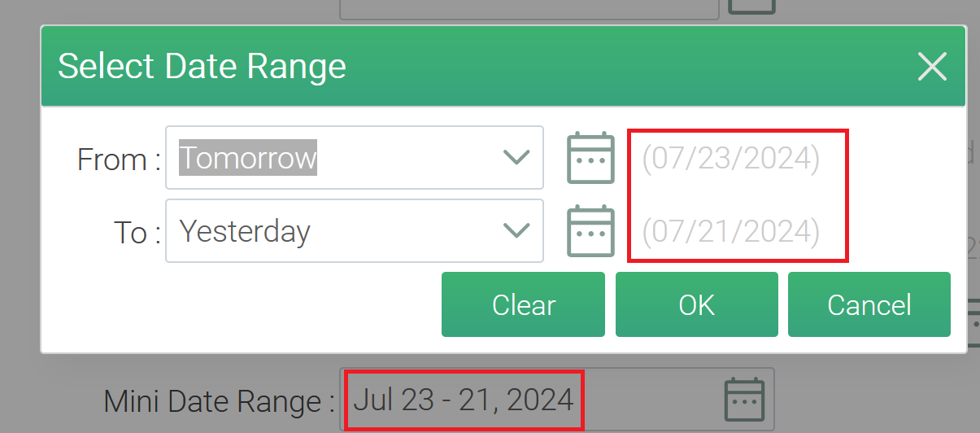Click the From date preview (07/23/2024)
The width and height of the screenshot is (980, 433).
(x=730, y=158)
